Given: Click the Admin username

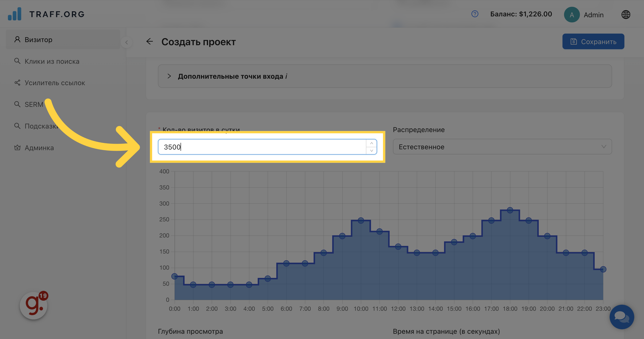Looking at the screenshot, I should click(594, 15).
